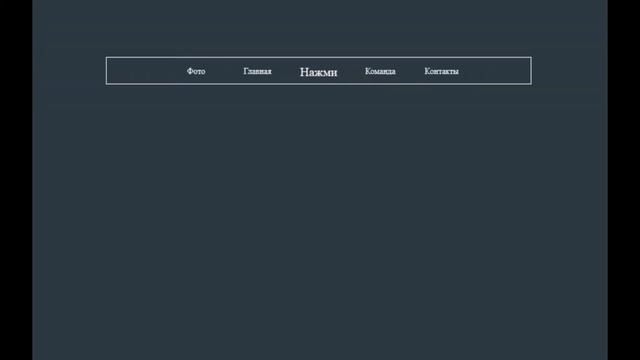This screenshot has height=360, width=640.
Task: Click the enlarged Нажми menu item
Action: 318,72
